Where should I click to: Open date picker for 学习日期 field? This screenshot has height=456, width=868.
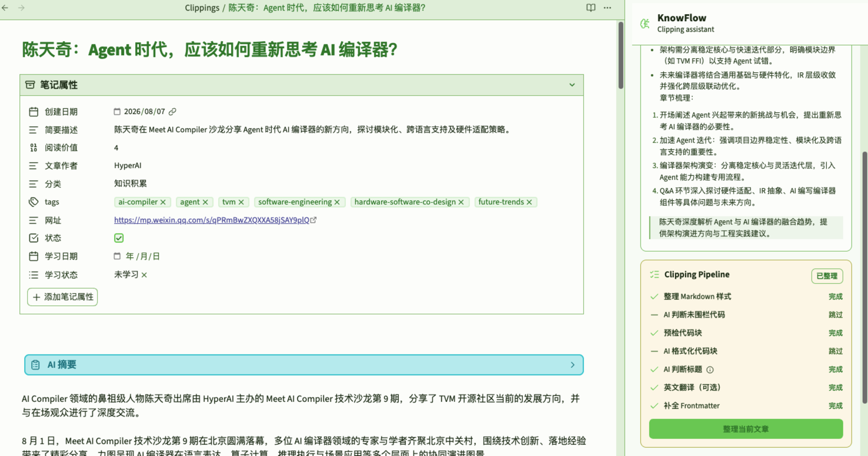point(117,256)
